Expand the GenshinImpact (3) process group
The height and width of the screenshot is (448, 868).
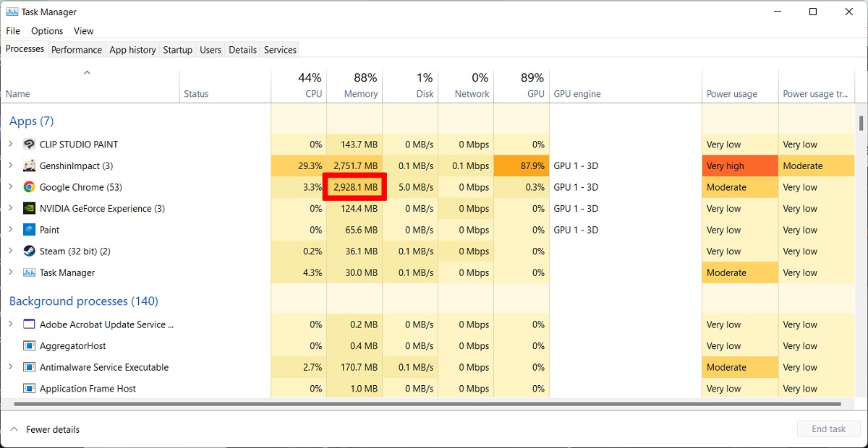pyautogui.click(x=10, y=165)
